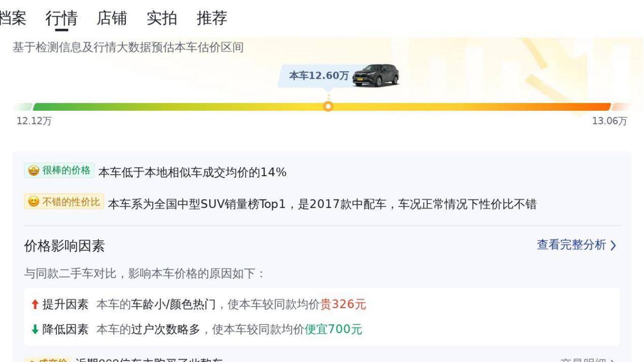Switch to the 档案 tab
Viewport: 644px width, 362px height.
13,18
